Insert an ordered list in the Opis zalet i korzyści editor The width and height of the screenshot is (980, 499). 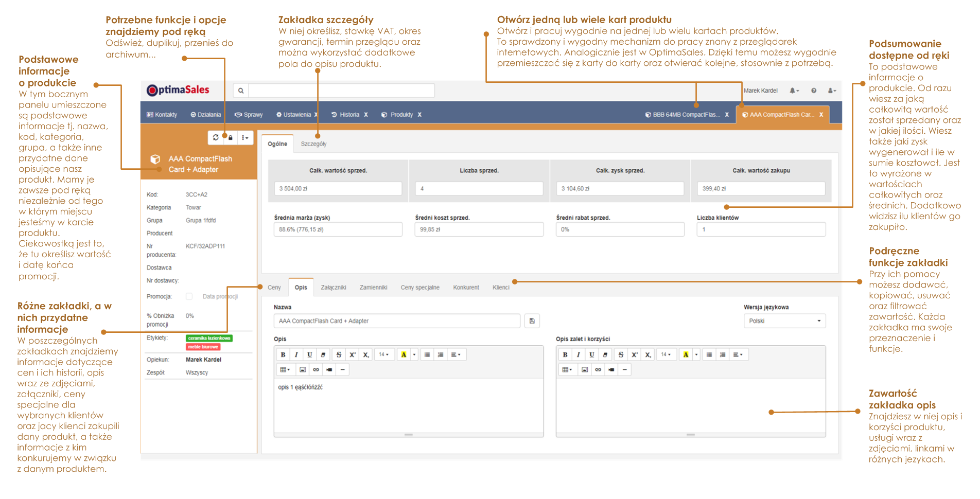coord(723,354)
